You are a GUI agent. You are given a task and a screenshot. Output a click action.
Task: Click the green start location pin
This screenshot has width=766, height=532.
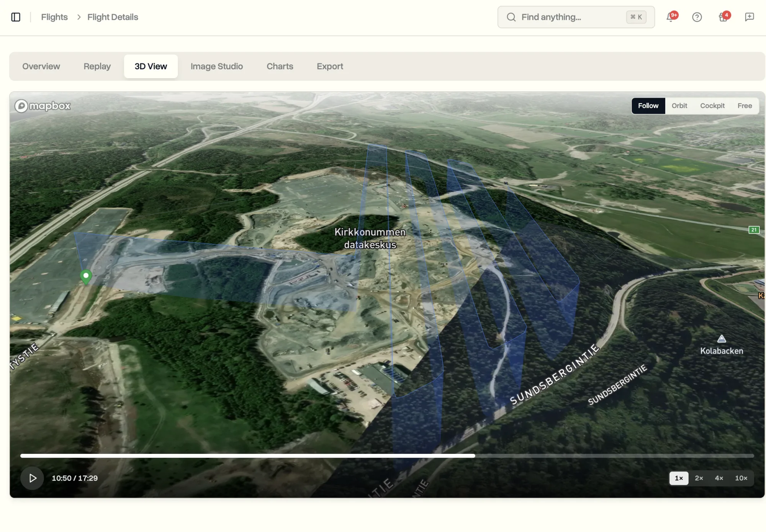tap(86, 277)
